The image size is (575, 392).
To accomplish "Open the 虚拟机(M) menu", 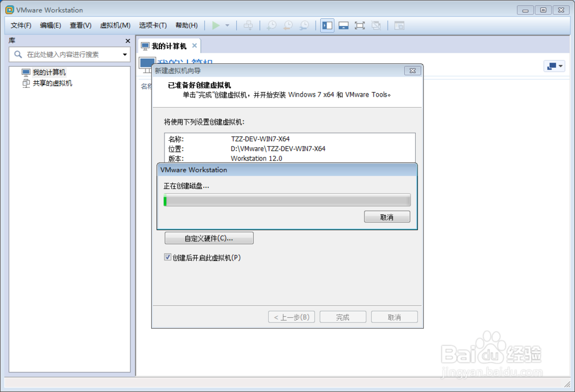I will tap(115, 25).
